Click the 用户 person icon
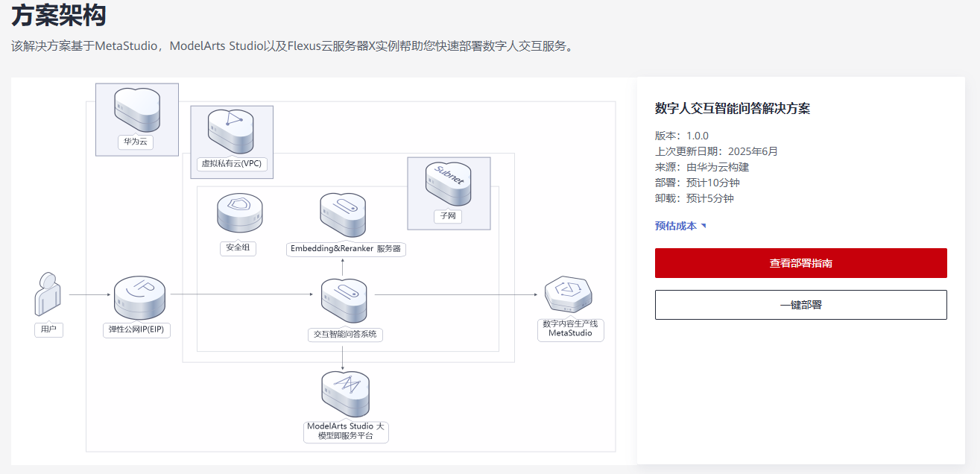 click(x=47, y=294)
